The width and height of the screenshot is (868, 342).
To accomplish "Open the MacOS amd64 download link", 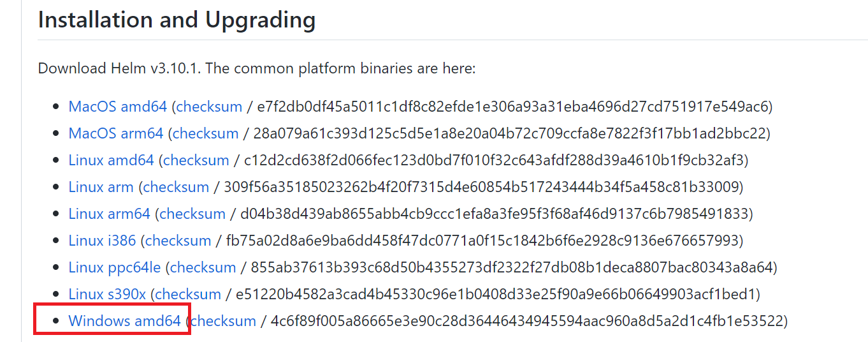I will pos(117,107).
